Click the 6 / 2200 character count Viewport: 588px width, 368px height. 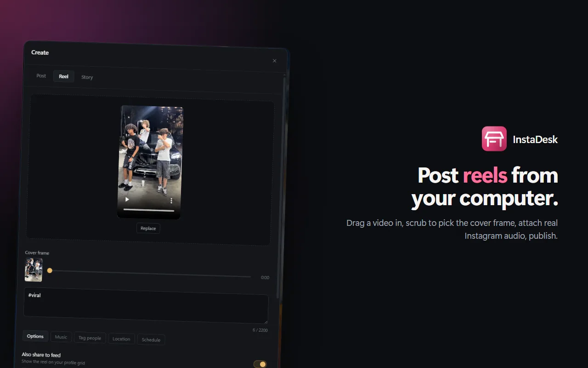(260, 330)
